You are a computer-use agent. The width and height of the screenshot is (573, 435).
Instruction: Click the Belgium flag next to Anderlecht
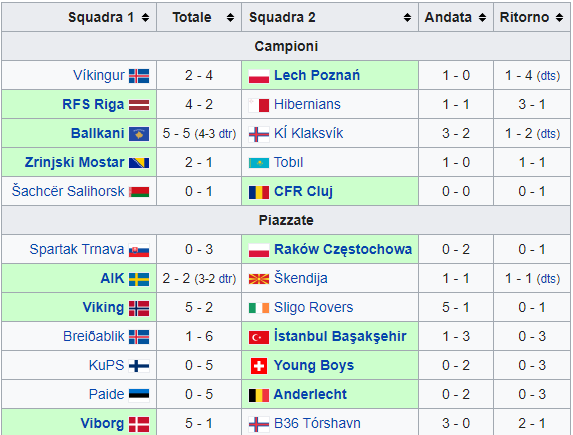259,395
